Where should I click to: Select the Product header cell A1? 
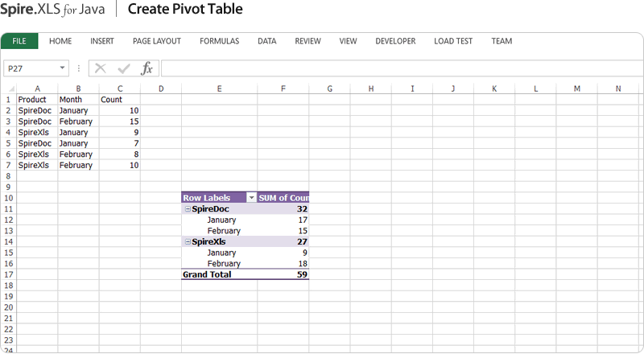point(37,100)
